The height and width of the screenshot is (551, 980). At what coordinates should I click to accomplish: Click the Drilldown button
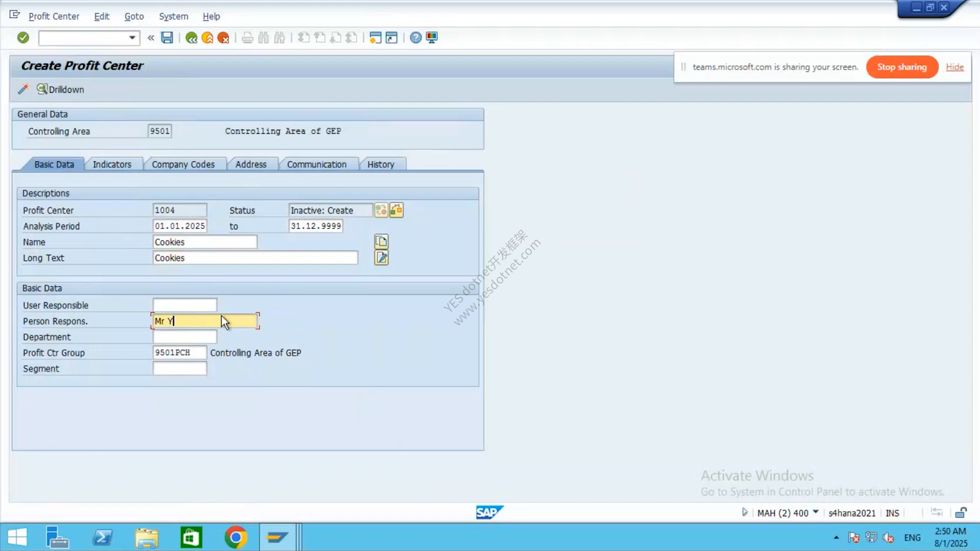[60, 89]
